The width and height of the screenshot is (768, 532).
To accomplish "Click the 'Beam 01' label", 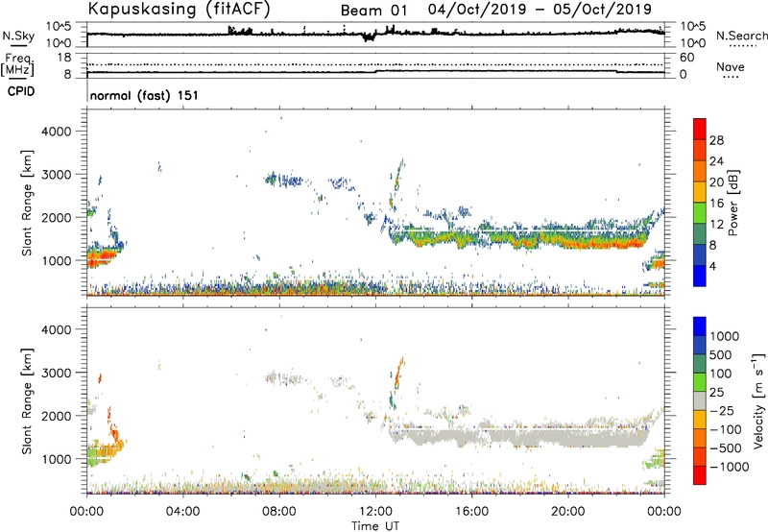I will (373, 11).
